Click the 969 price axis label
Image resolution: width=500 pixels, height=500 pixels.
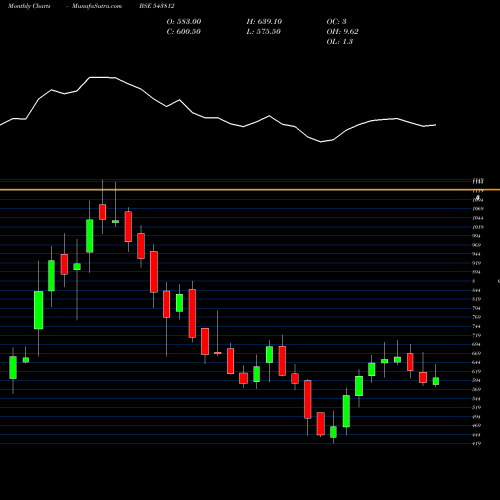point(477,245)
